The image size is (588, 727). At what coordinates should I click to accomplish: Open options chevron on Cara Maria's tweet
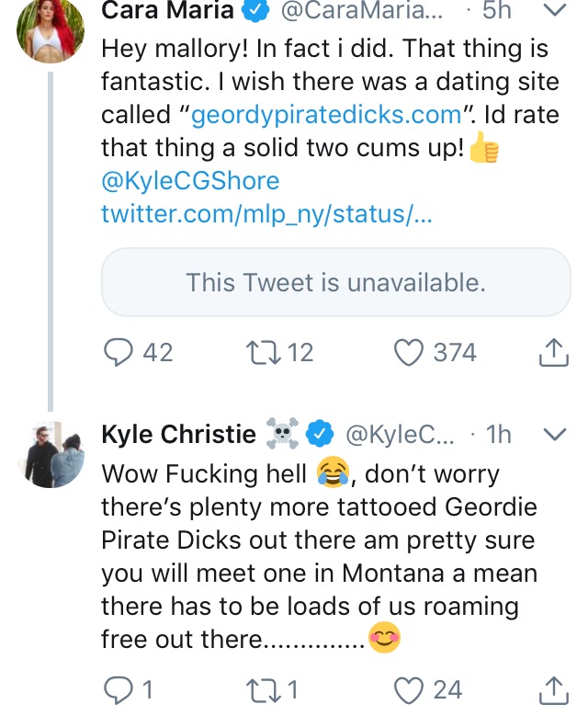pos(554,10)
